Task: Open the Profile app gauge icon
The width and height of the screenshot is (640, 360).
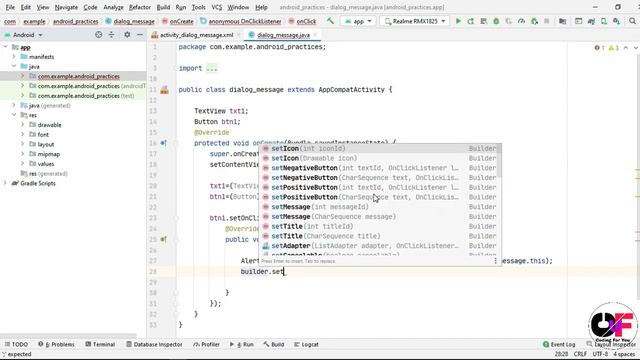Action: tap(522, 21)
